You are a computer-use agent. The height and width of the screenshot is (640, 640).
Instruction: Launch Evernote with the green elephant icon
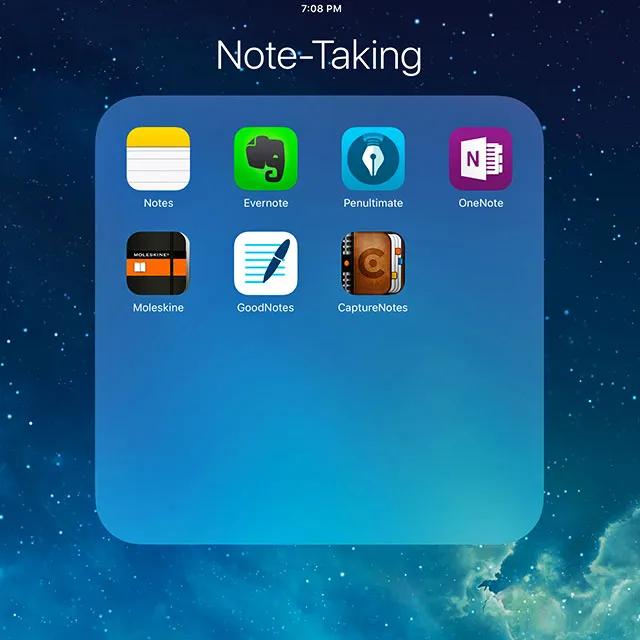(266, 159)
